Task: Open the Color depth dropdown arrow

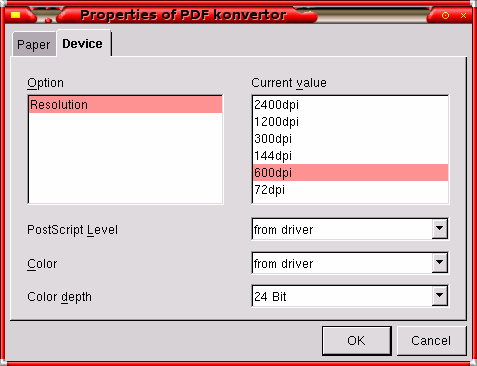Action: pyautogui.click(x=440, y=296)
